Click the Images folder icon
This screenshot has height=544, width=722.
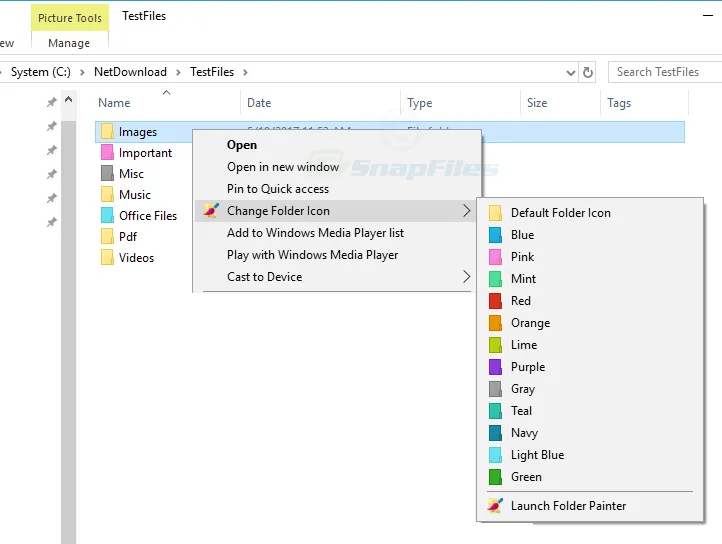click(x=107, y=132)
